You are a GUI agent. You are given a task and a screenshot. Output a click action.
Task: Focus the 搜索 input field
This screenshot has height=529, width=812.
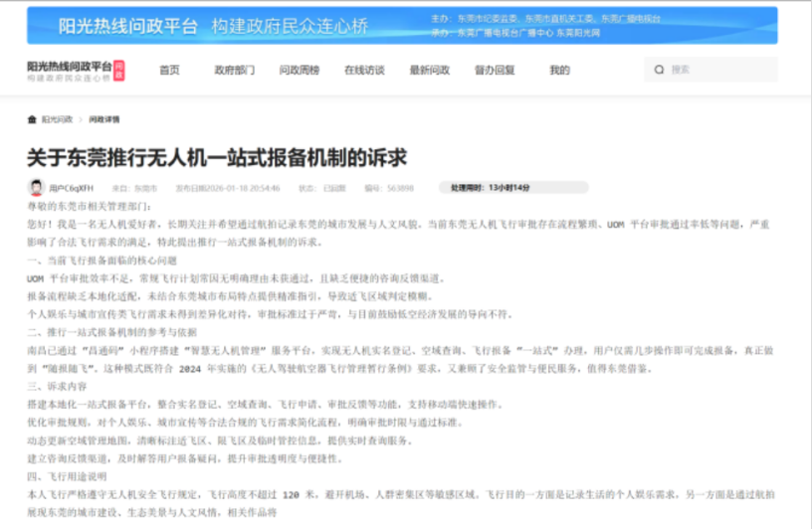click(x=710, y=70)
